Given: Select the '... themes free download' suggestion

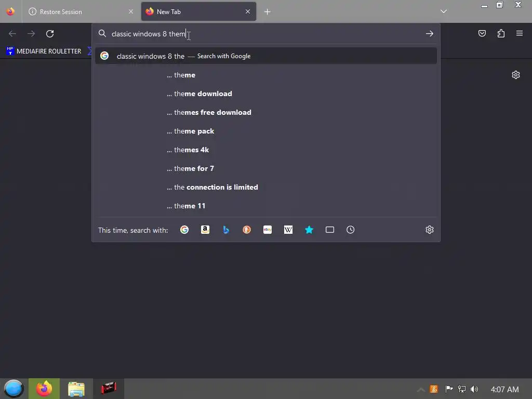Looking at the screenshot, I should 266,112.
